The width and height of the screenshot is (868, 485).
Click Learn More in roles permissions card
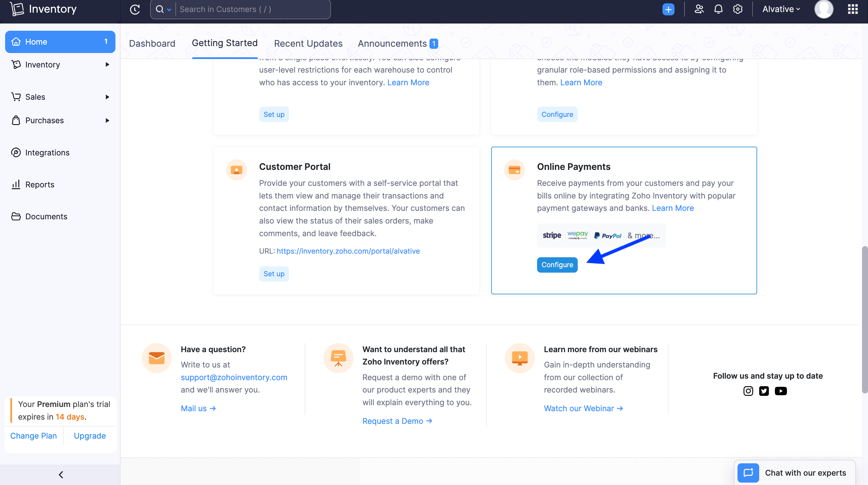pyautogui.click(x=581, y=83)
